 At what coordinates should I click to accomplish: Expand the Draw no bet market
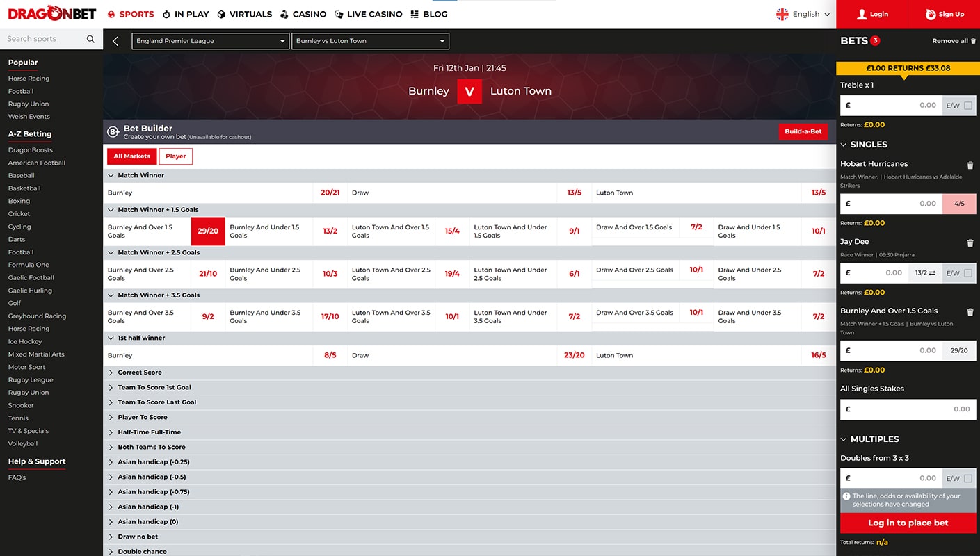click(469, 537)
